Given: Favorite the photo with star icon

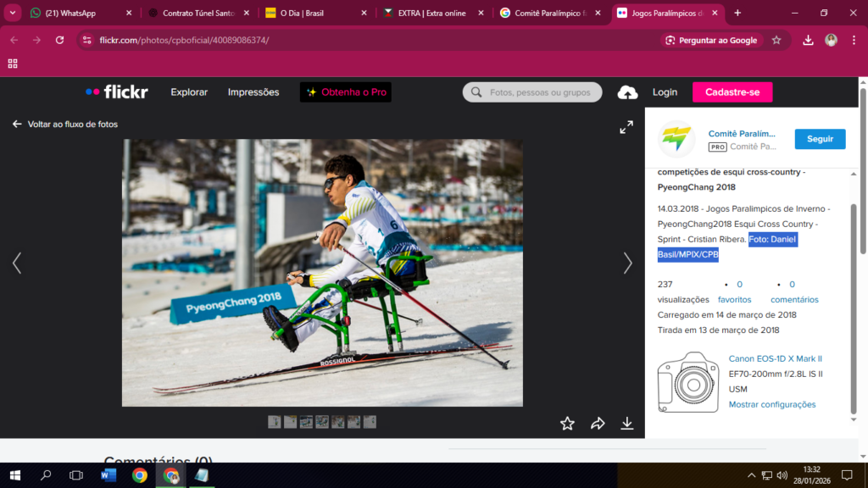Looking at the screenshot, I should pyautogui.click(x=567, y=423).
